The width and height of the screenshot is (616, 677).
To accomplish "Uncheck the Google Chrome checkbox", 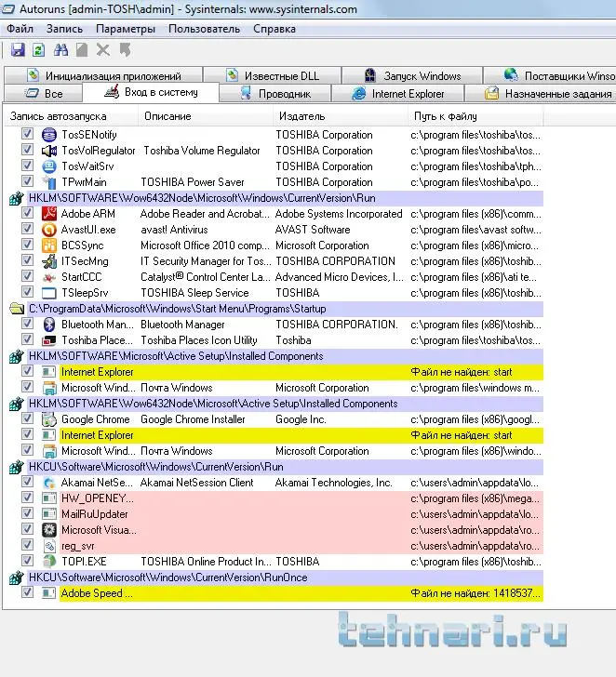I will [27, 418].
